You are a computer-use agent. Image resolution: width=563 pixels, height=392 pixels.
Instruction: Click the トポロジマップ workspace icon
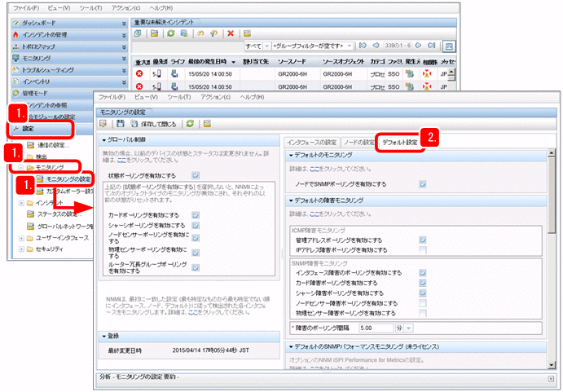point(15,46)
